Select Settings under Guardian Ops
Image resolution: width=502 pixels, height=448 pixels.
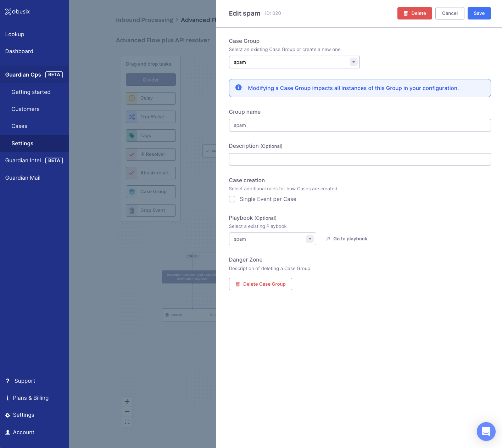pyautogui.click(x=34, y=144)
